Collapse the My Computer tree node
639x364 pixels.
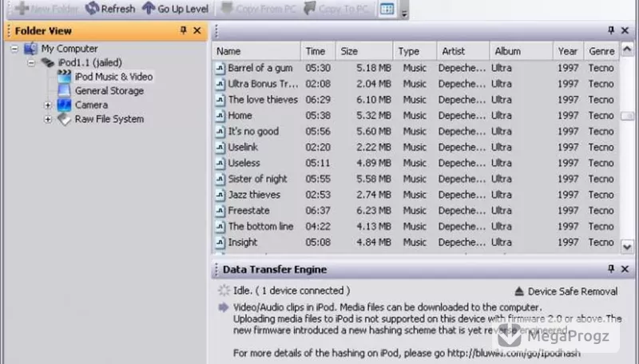14,49
